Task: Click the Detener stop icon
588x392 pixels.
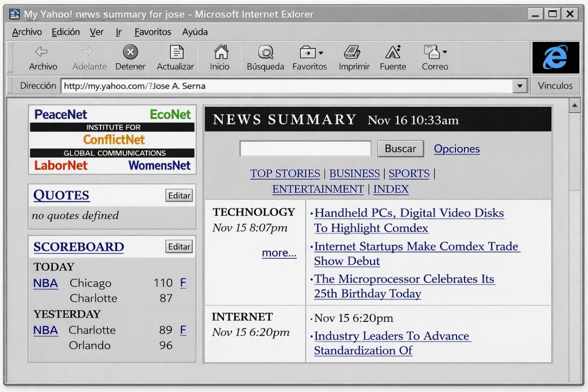Action: tap(130, 52)
